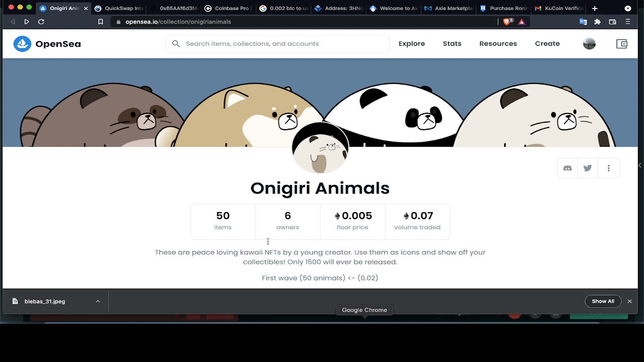Switch to the Axie Marketplace tab
Screen dimensions: 644x362
tap(448, 8)
